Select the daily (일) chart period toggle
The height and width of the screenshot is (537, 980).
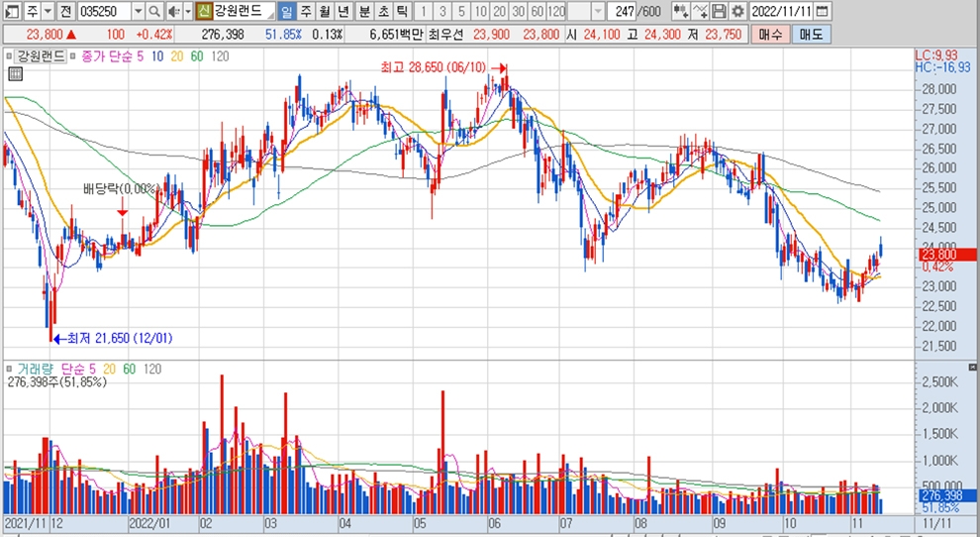pyautogui.click(x=286, y=11)
